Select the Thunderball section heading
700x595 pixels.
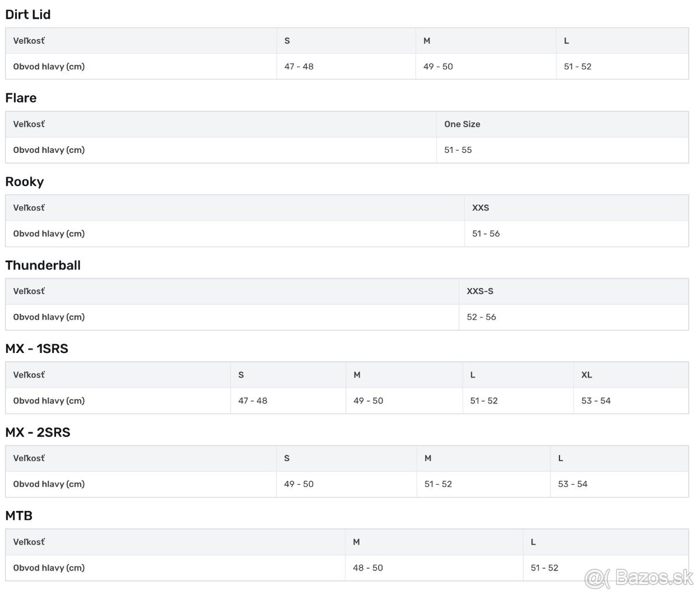click(x=43, y=265)
